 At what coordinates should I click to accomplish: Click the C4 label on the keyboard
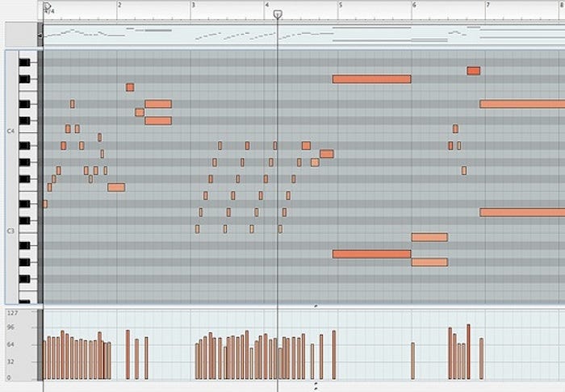(x=10, y=131)
